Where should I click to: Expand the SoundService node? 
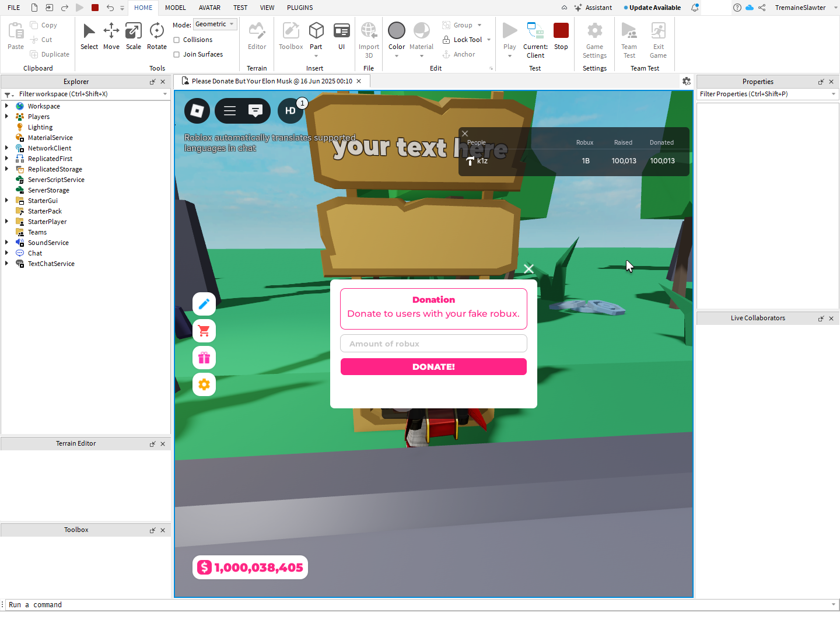coord(6,243)
